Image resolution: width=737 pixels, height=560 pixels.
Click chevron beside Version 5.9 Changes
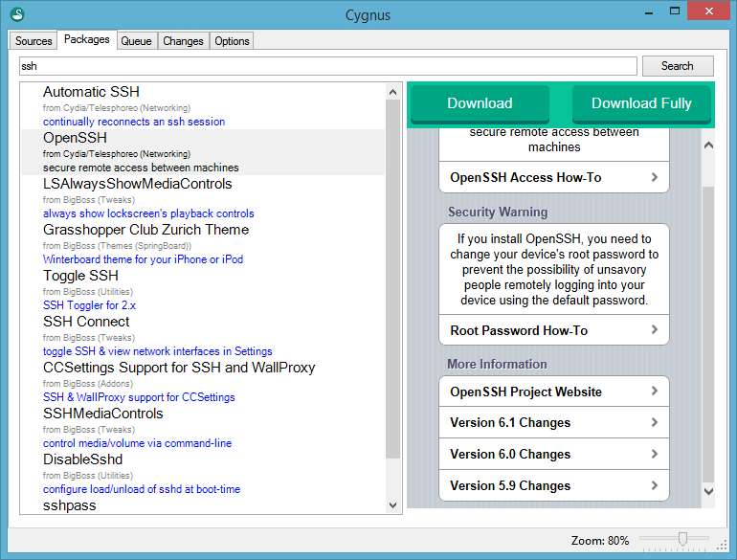pyautogui.click(x=655, y=485)
